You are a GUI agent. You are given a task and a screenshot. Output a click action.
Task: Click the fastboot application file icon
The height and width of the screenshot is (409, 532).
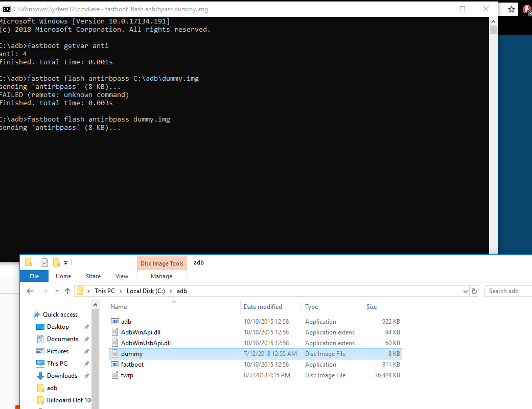pos(115,365)
